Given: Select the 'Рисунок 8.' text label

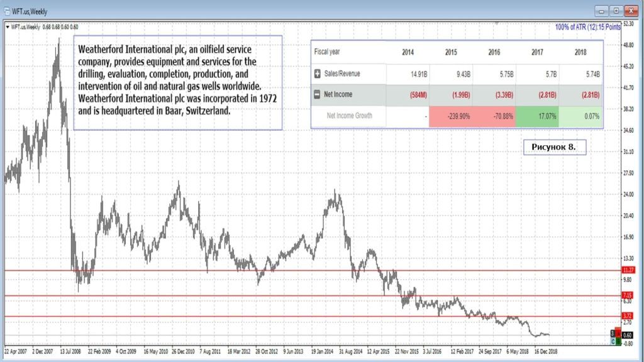Looking at the screenshot, I should pos(554,147).
